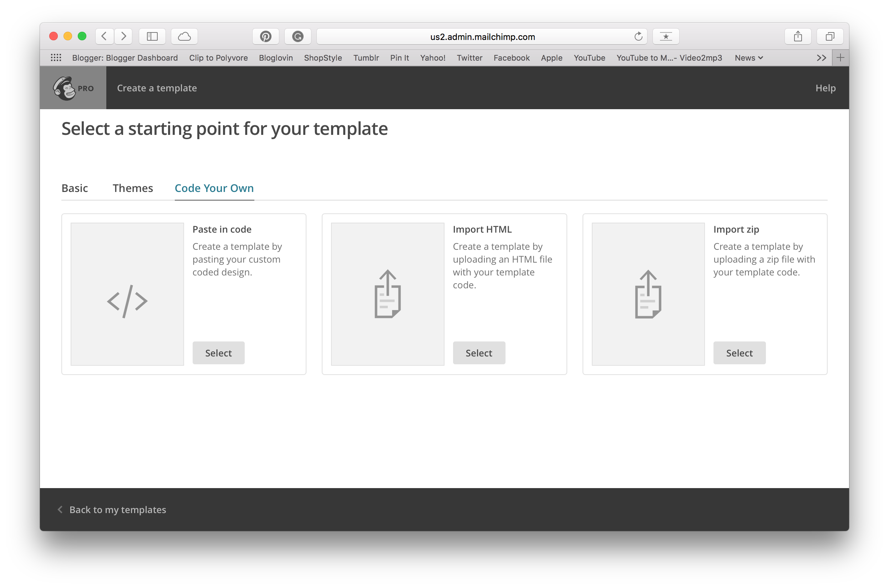889x588 pixels.
Task: Click Select button under Paste in code
Action: tap(218, 353)
